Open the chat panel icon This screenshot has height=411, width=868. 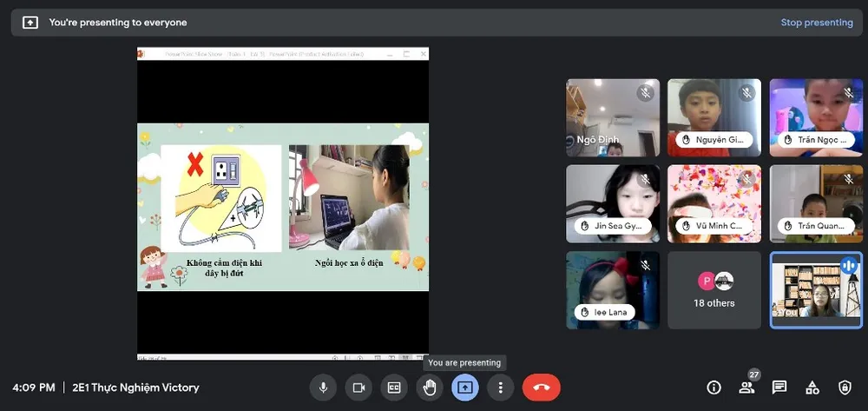tap(779, 388)
